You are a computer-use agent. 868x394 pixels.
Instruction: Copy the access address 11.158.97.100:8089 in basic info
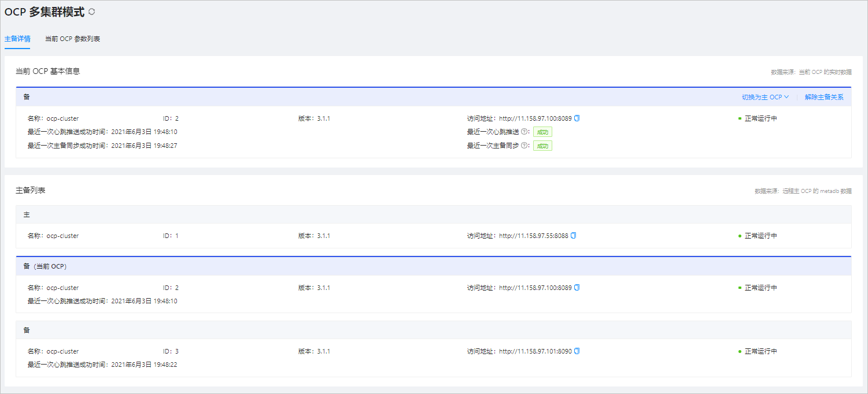pos(577,118)
